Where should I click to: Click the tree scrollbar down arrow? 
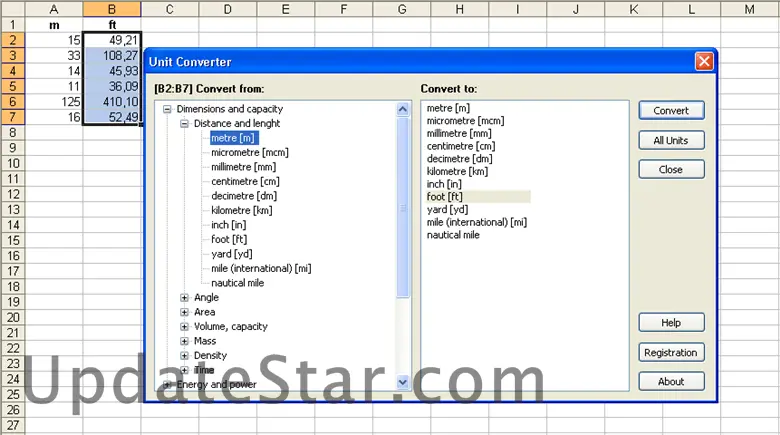click(x=403, y=382)
